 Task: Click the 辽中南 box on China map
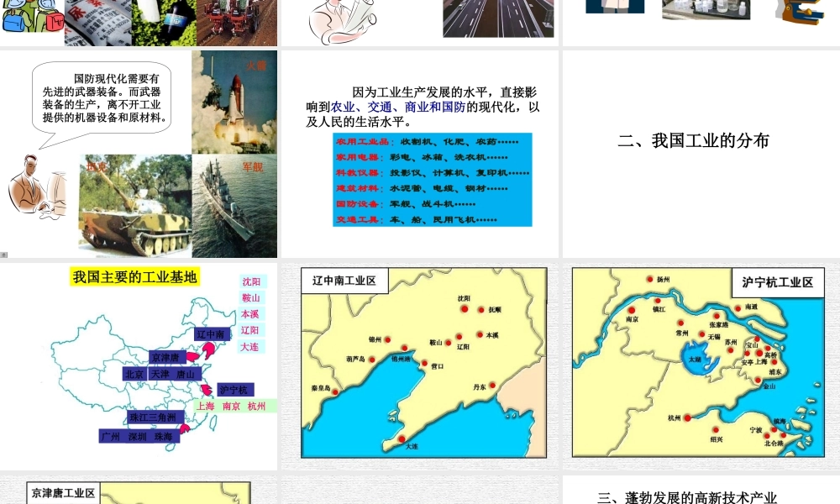(x=213, y=334)
